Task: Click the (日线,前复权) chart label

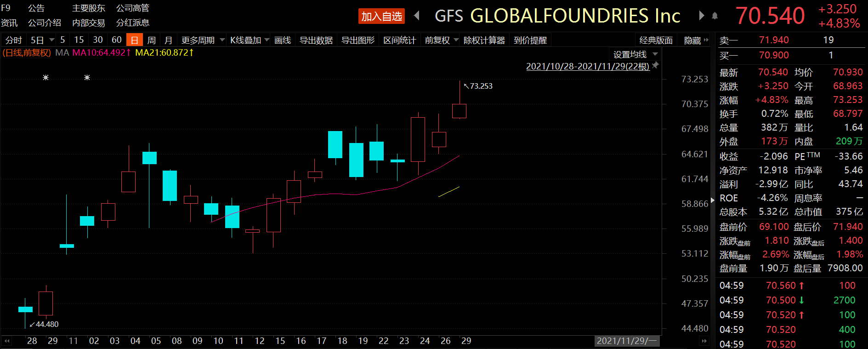Action: click(27, 52)
